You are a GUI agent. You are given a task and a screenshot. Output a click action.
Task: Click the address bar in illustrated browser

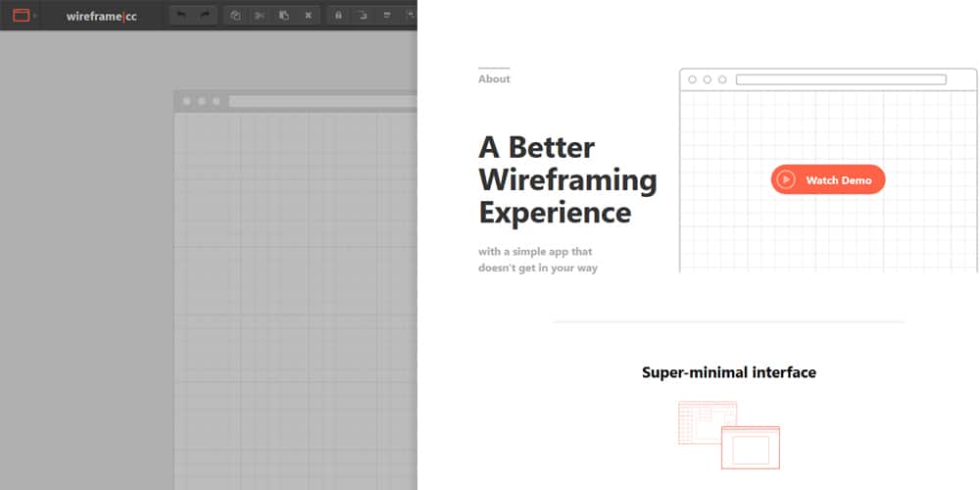click(841, 79)
